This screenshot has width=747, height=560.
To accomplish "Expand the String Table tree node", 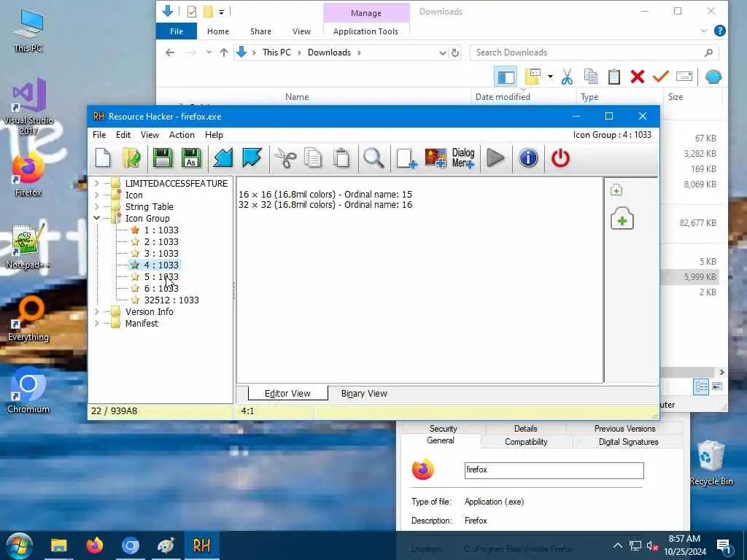I will click(x=97, y=206).
